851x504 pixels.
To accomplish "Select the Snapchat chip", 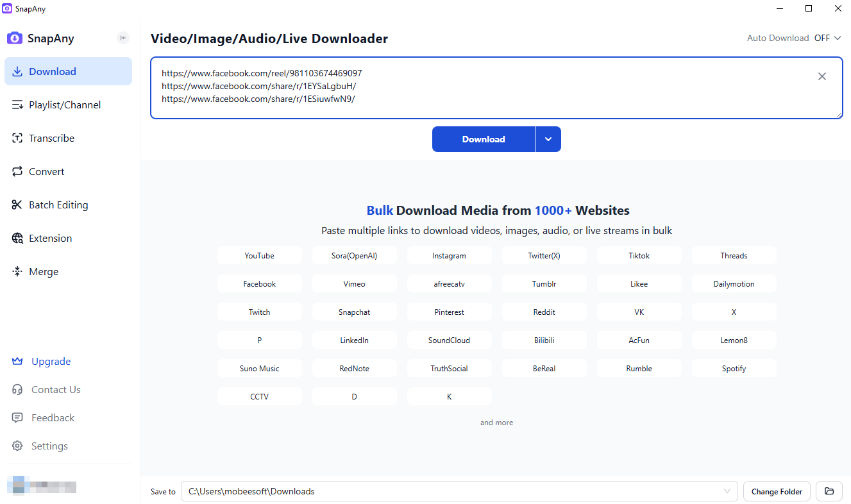I will [354, 312].
